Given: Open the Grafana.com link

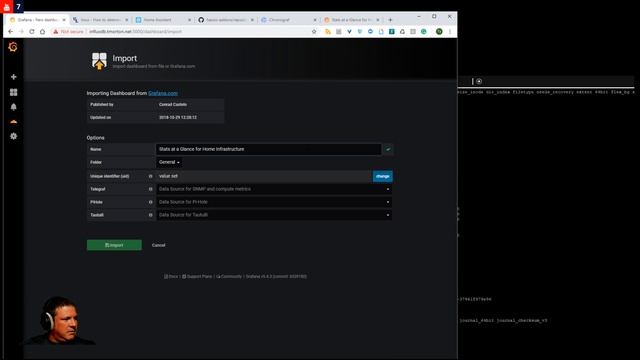Looking at the screenshot, I should [x=163, y=93].
